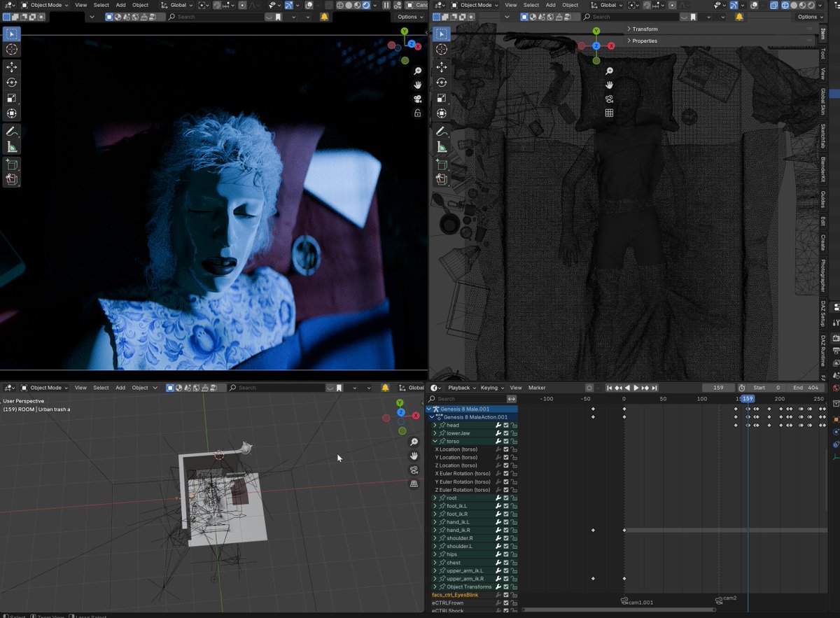Select the Annotate tool in rendered viewport
The image size is (840, 618).
[x=12, y=131]
